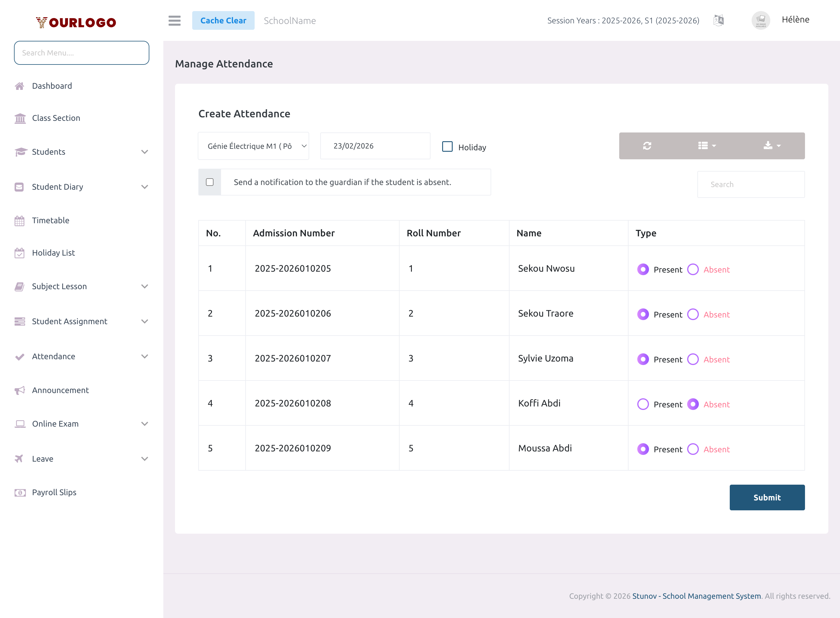Click the refresh attendance toolbar icon

647,146
